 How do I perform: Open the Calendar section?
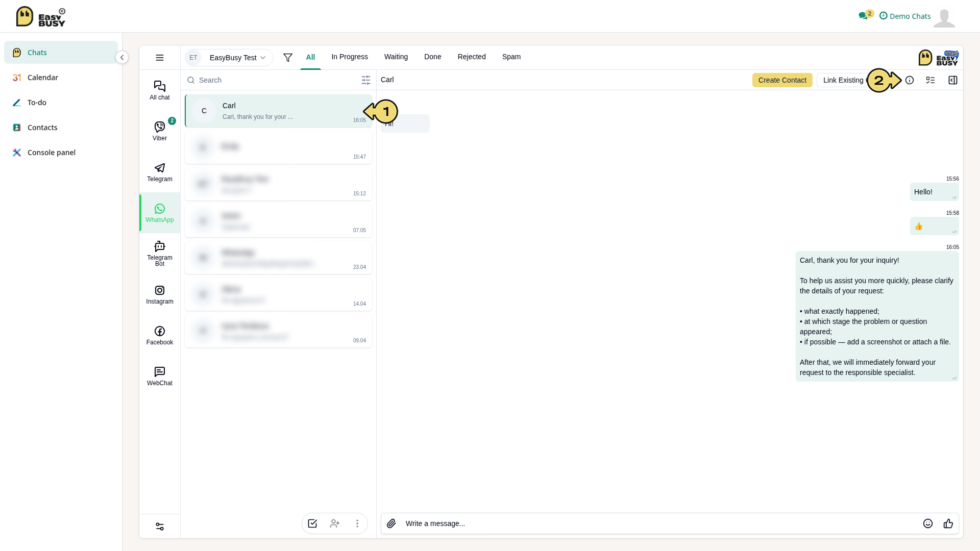(61, 78)
